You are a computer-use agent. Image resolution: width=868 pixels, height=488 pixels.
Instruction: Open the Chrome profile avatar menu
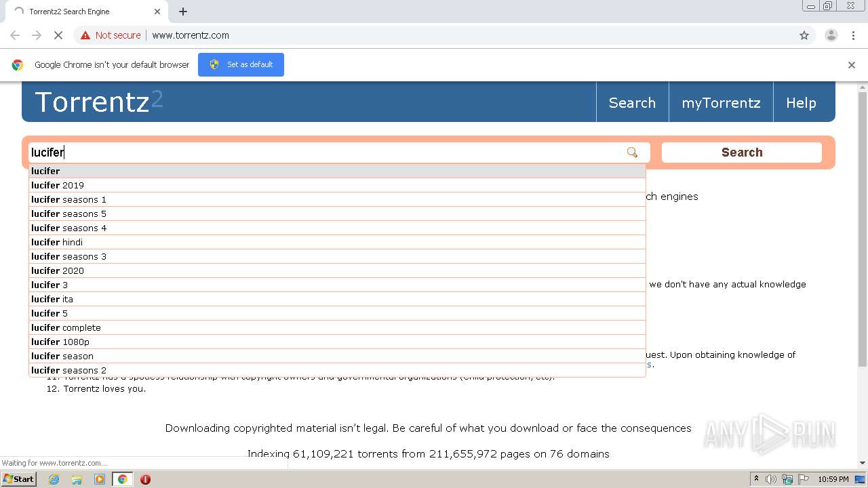click(831, 35)
